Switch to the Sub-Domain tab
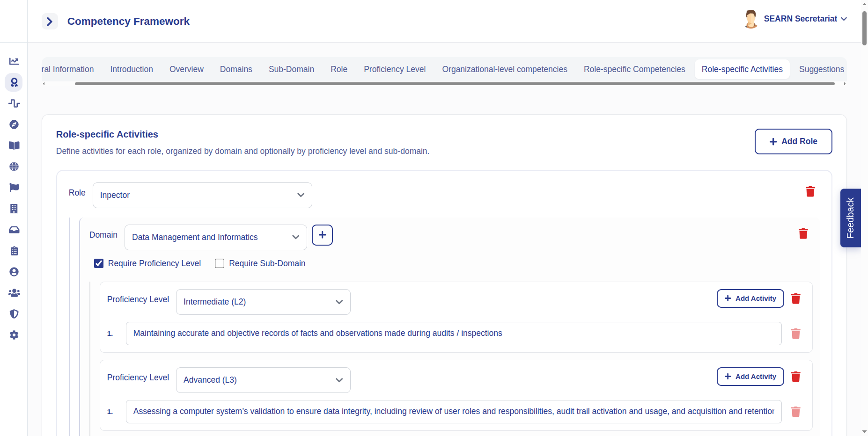868x436 pixels. point(291,69)
